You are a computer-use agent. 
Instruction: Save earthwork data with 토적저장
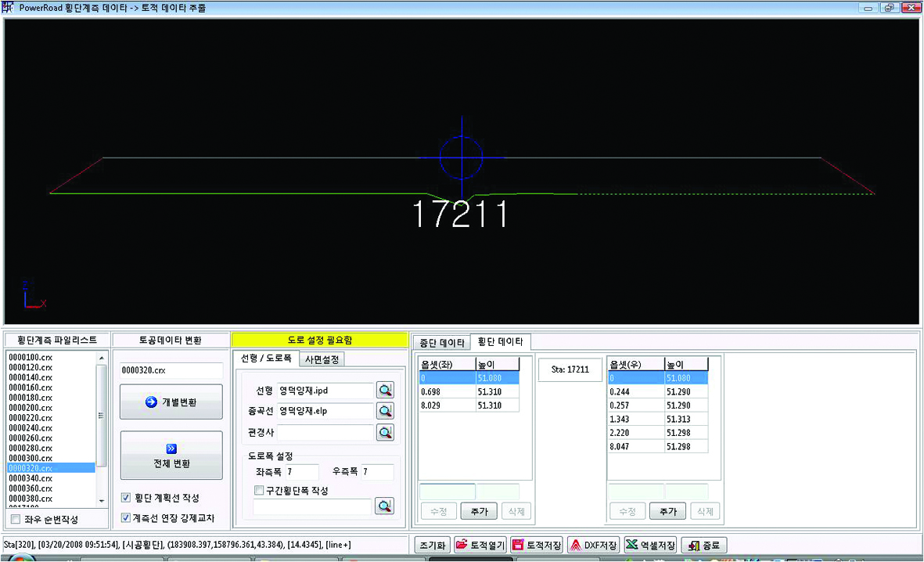tap(537, 546)
